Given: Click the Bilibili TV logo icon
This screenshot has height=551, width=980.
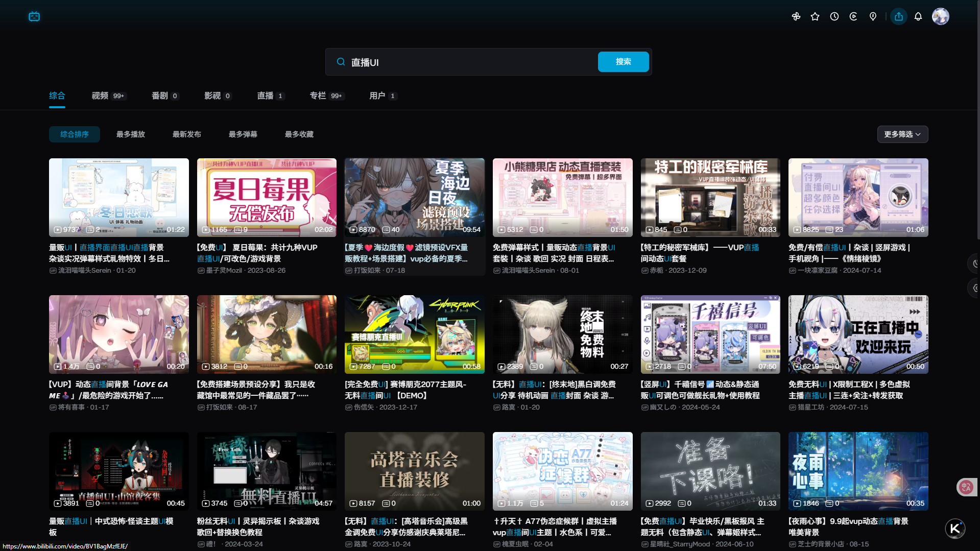Looking at the screenshot, I should [34, 16].
